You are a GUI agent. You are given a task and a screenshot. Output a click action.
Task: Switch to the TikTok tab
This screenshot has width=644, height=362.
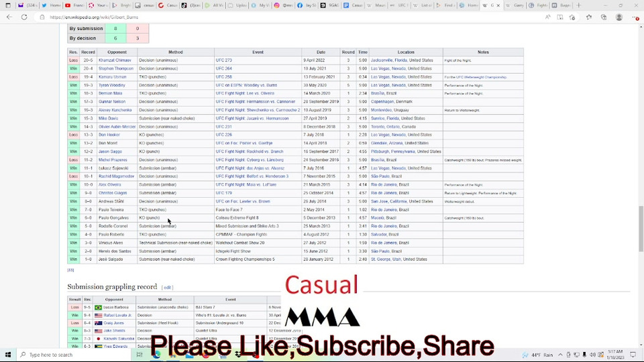tap(190, 5)
